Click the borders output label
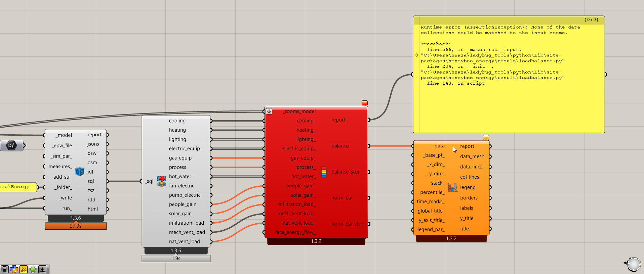 tap(469, 198)
